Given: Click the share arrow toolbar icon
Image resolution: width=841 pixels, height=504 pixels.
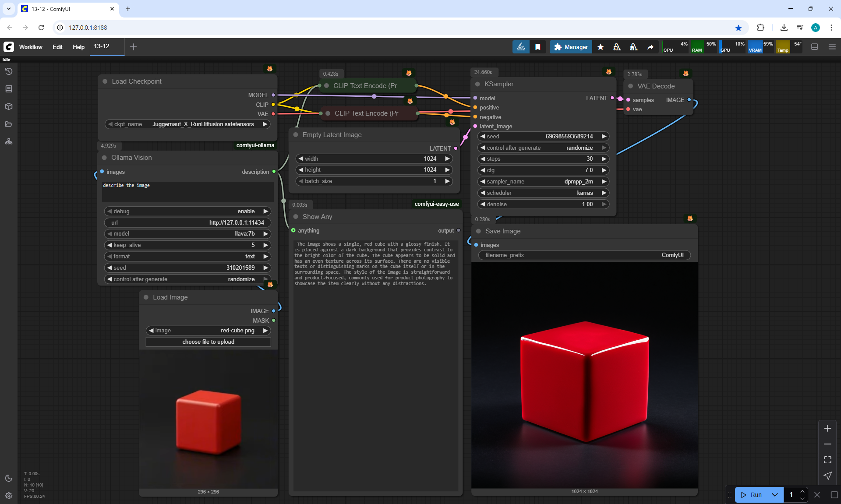Looking at the screenshot, I should pos(650,47).
